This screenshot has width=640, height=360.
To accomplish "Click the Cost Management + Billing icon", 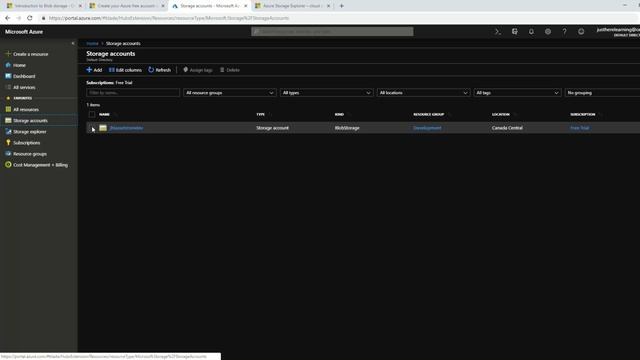I will (x=8, y=165).
